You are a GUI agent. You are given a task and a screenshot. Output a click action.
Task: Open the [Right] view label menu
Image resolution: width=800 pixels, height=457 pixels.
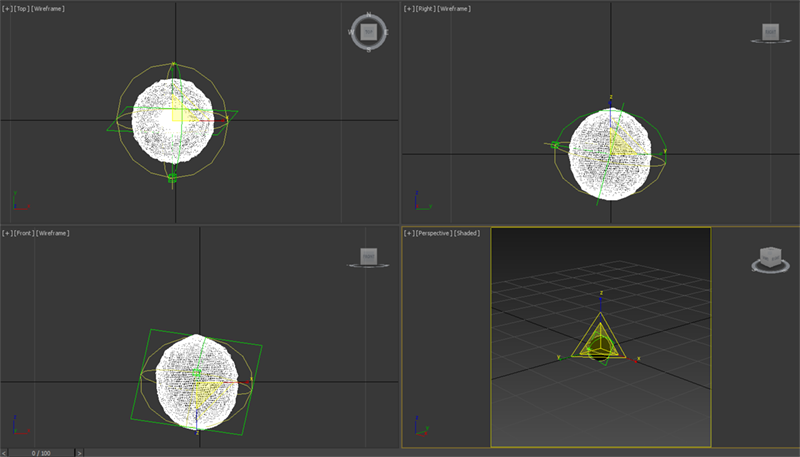coord(425,9)
